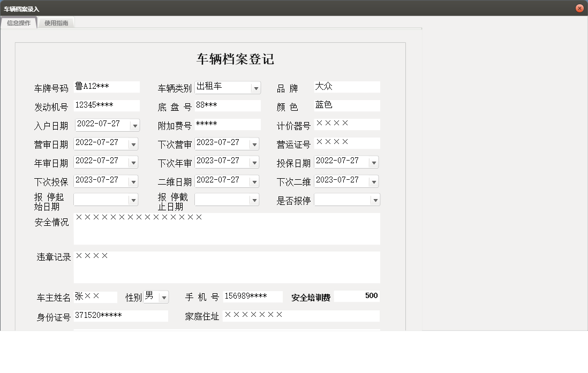588x373 pixels.
Task: Open the 报停截止日期 dropdown
Action: [255, 199]
